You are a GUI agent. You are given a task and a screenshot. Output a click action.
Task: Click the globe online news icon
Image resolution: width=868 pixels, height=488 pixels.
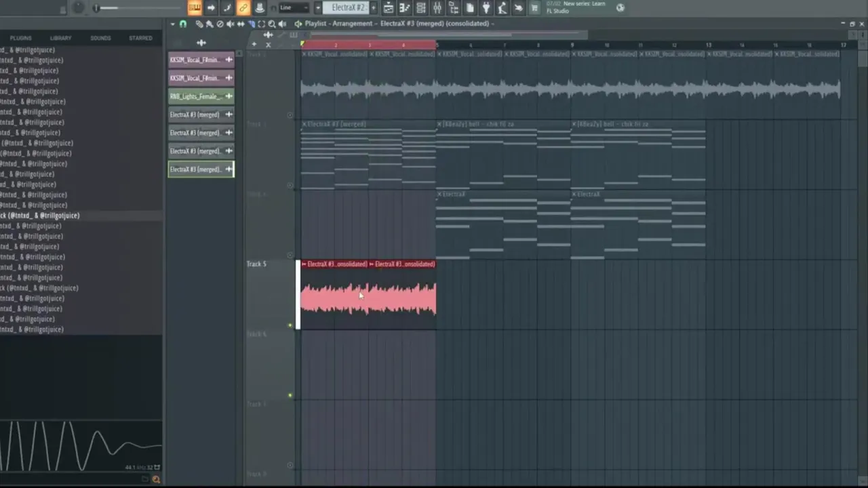click(x=620, y=7)
